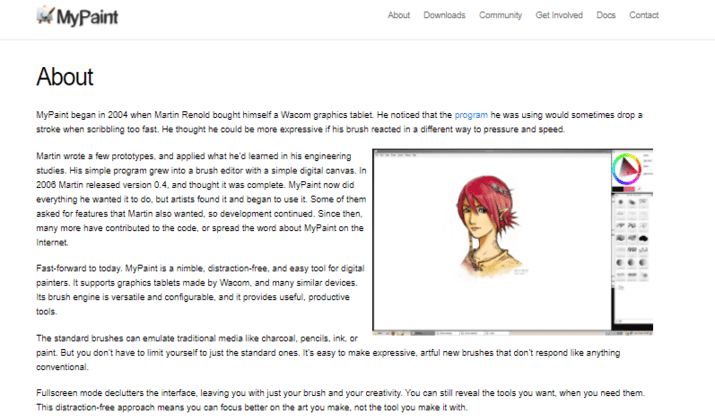This screenshot has height=420, width=715.
Task: Open the MyPaint application screenshot image
Action: tap(513, 242)
